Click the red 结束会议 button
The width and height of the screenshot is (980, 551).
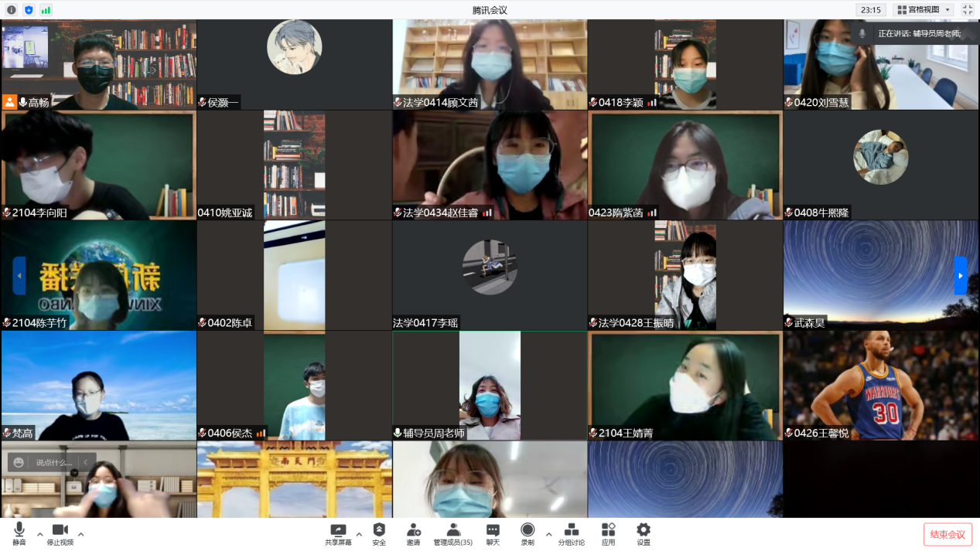point(948,535)
